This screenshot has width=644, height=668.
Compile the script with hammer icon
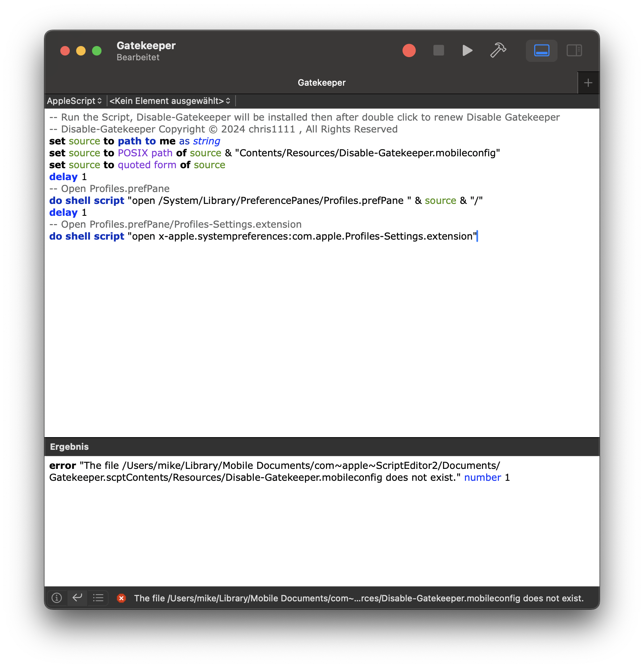(x=498, y=50)
